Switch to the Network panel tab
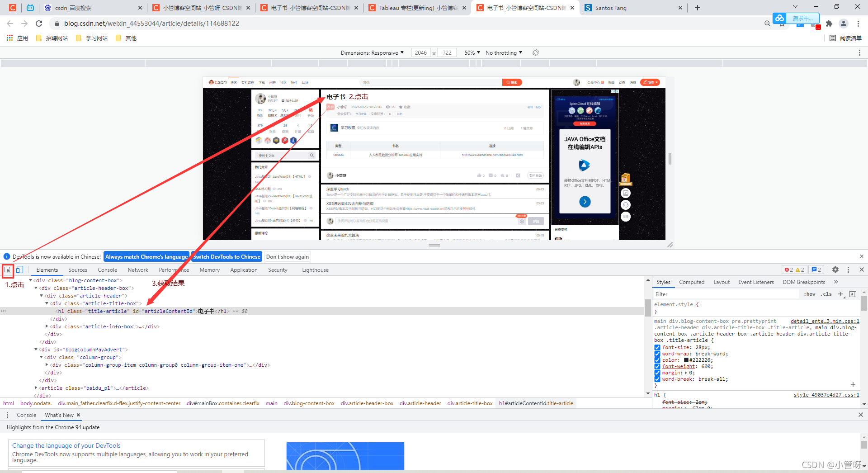868x473 pixels. pyautogui.click(x=138, y=270)
